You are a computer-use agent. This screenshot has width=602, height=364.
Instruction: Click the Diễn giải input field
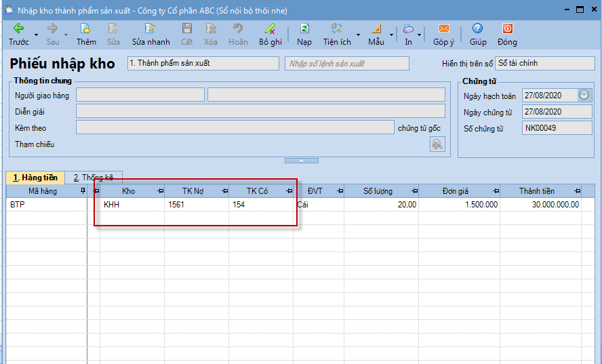point(260,111)
